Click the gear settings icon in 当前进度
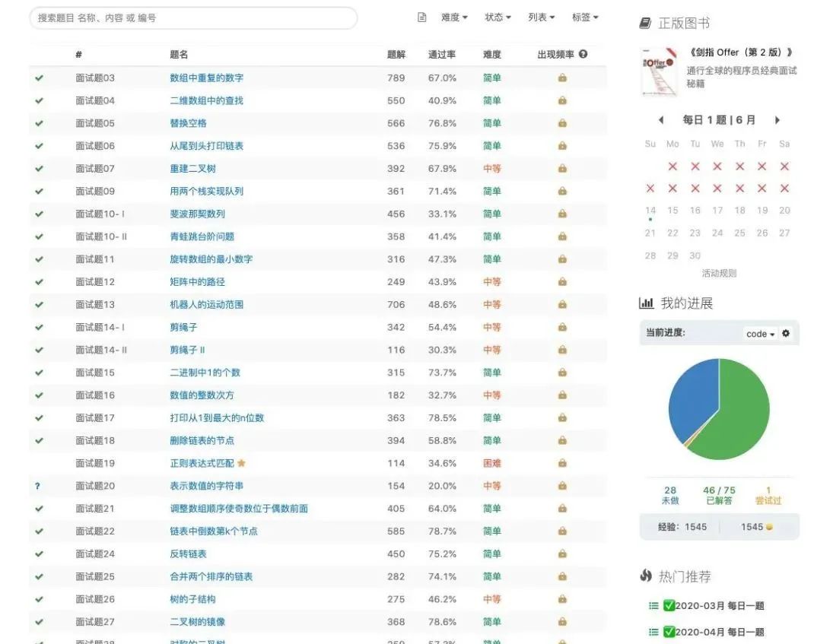Screen dimensions: 814x644 click(x=786, y=333)
